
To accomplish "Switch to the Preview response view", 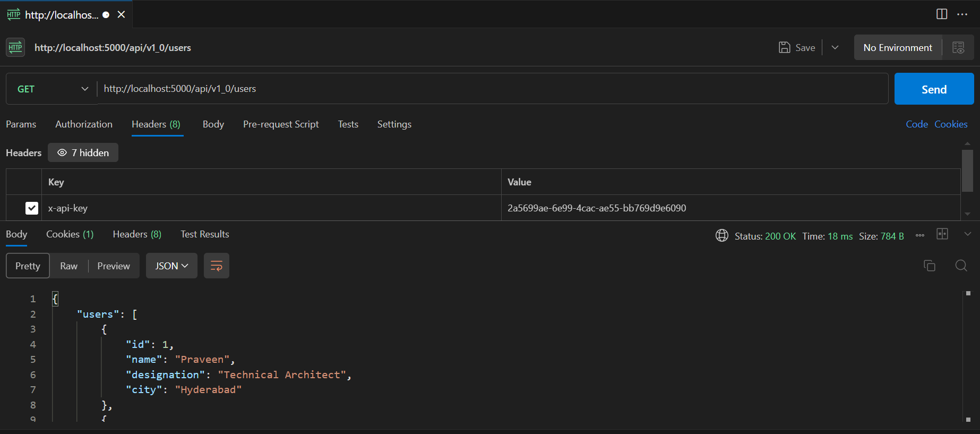I will pyautogui.click(x=114, y=266).
